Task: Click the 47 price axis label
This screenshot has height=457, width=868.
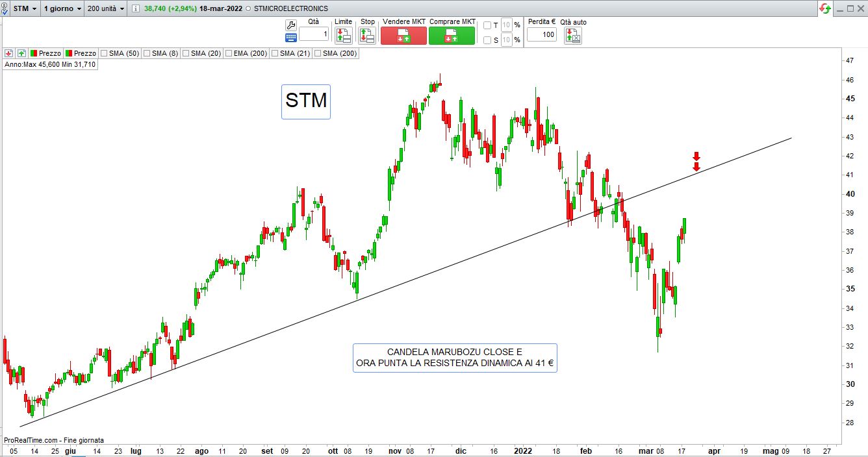Action: coord(849,60)
